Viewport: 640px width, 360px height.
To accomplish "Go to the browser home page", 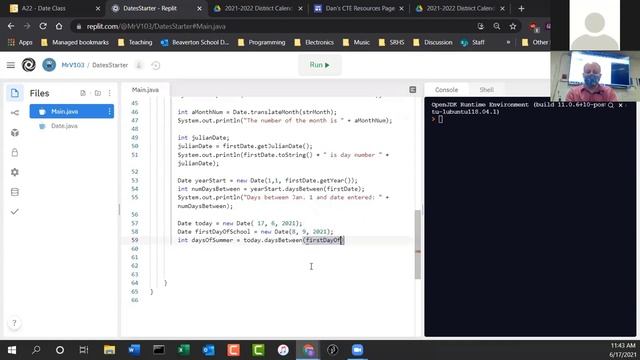I will [59, 26].
